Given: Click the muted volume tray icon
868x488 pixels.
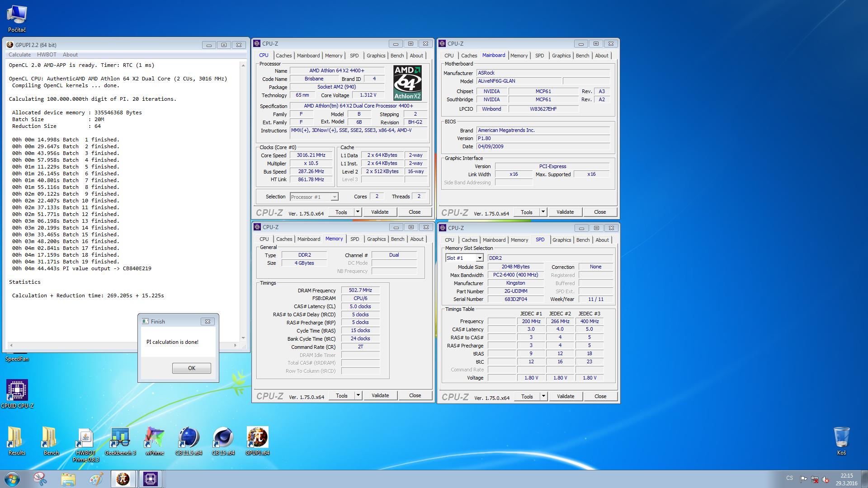Looking at the screenshot, I should pos(826,479).
